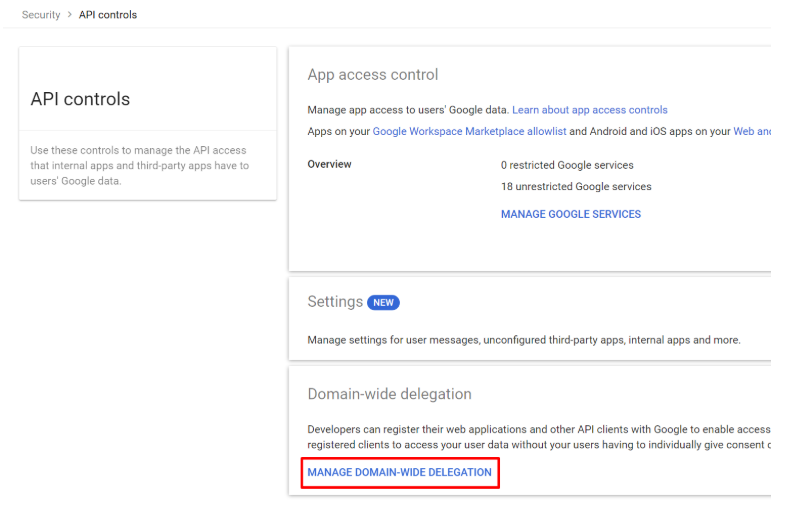This screenshot has height=515, width=787.
Task: Click the breadcrumb chevron separator
Action: (70, 15)
